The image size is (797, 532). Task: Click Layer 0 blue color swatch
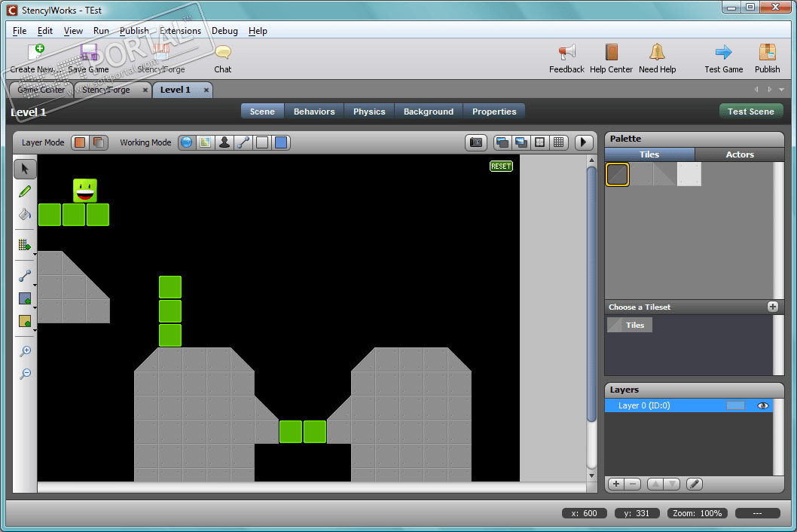(735, 405)
